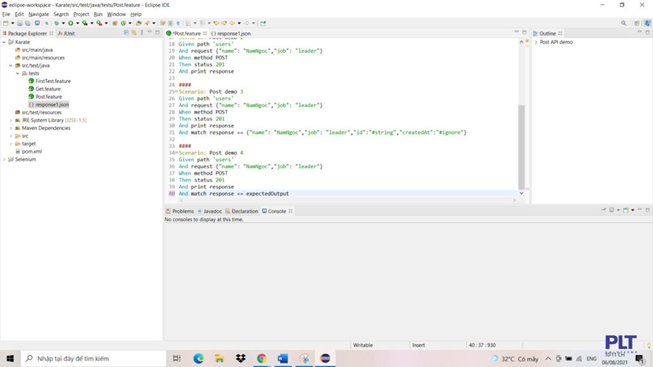This screenshot has width=653, height=367.
Task: Collapse the tests package
Action: tap(17, 73)
